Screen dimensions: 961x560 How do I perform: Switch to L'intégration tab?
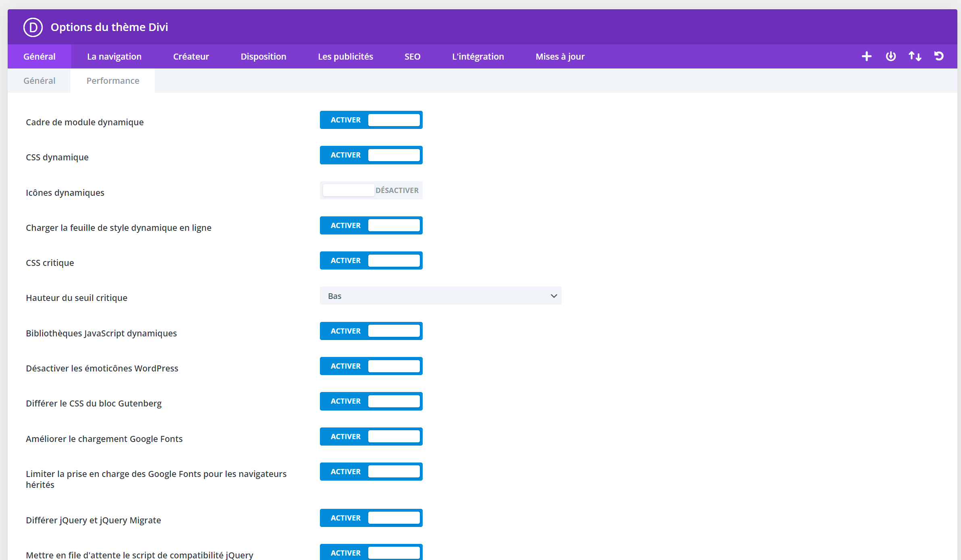[478, 56]
